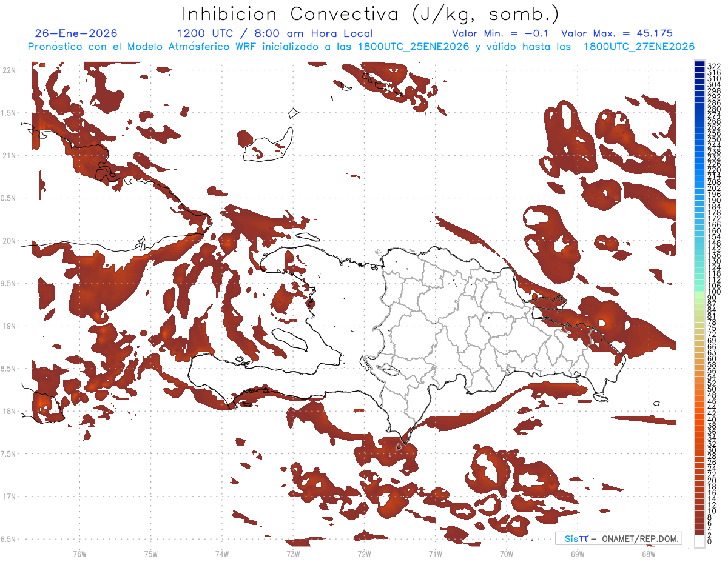This screenshot has height=562, width=728.
Task: Select the "71W" longitude label
Action: point(435,554)
